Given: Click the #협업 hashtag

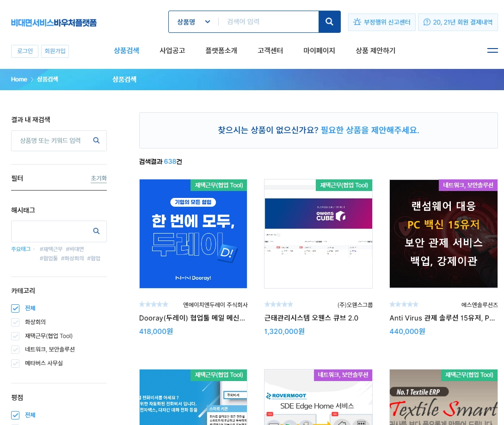Looking at the screenshot, I should point(93,258).
